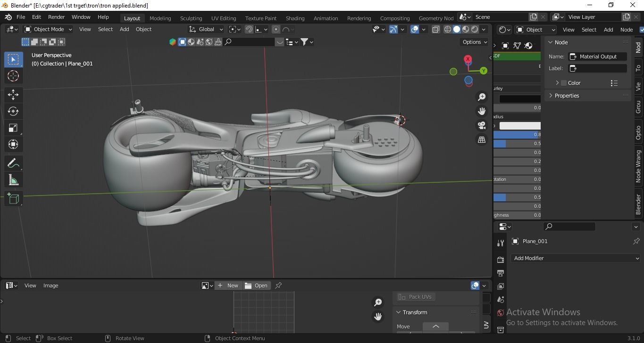Open the viewport Options dropdown
644x343 pixels.
[x=475, y=42]
